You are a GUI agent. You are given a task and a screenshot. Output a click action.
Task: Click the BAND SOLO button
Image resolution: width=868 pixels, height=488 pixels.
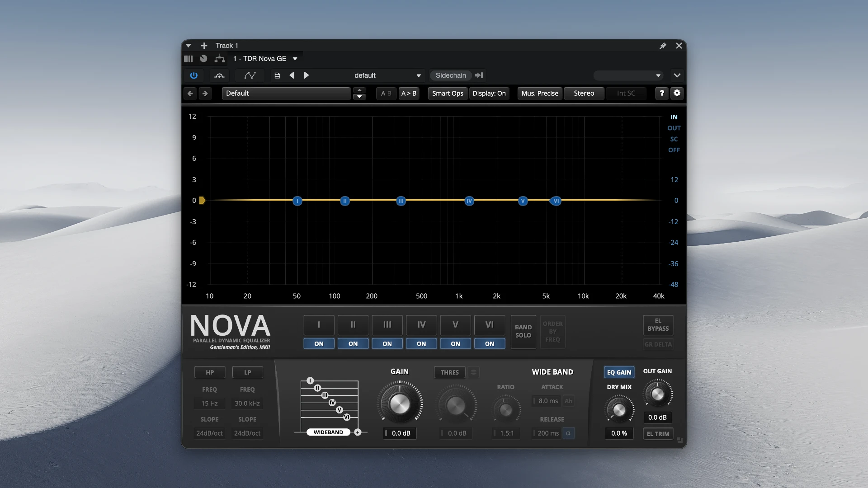pos(523,332)
